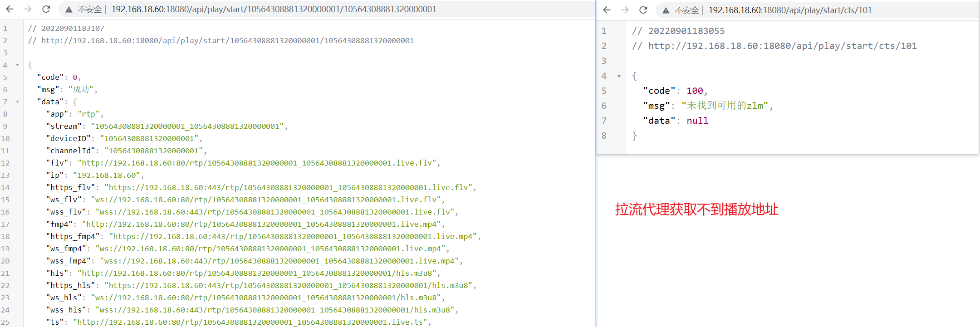Click the comment URL on line 2 left

coord(227,40)
